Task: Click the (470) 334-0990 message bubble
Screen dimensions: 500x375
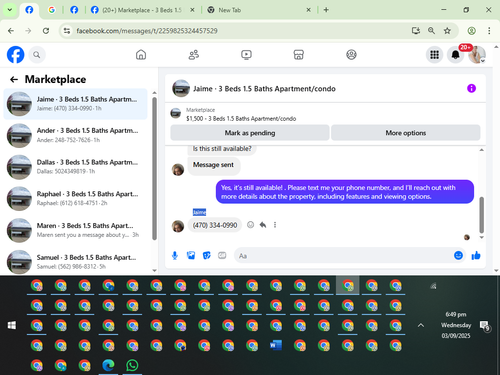Action: point(215,225)
